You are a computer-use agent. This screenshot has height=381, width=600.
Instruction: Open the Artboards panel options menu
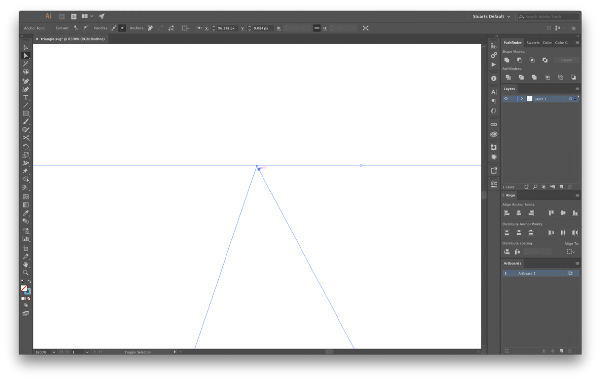click(577, 264)
